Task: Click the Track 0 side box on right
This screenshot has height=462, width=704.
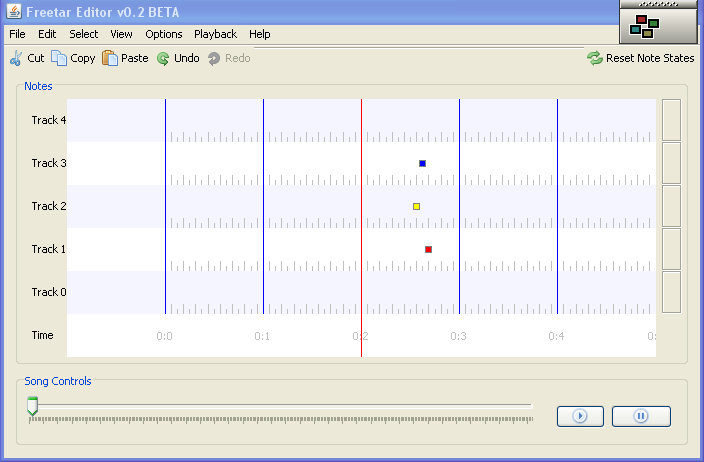Action: [672, 292]
